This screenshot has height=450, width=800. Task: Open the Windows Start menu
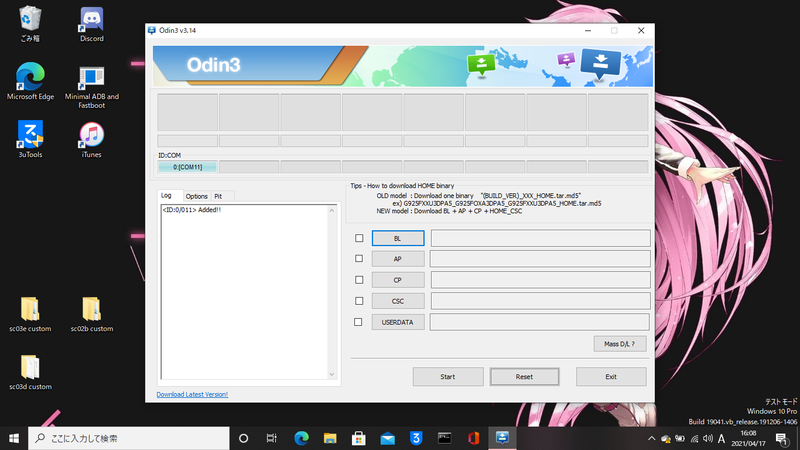click(14, 438)
